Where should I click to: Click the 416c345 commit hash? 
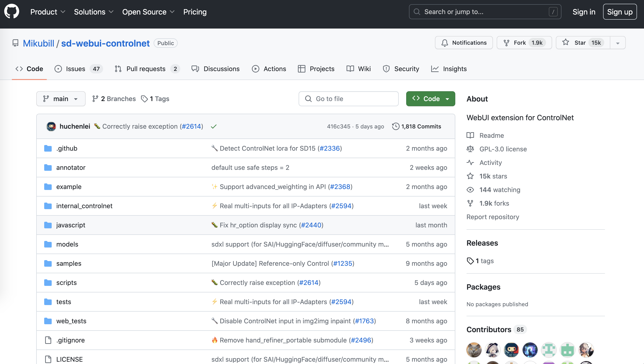click(x=339, y=126)
